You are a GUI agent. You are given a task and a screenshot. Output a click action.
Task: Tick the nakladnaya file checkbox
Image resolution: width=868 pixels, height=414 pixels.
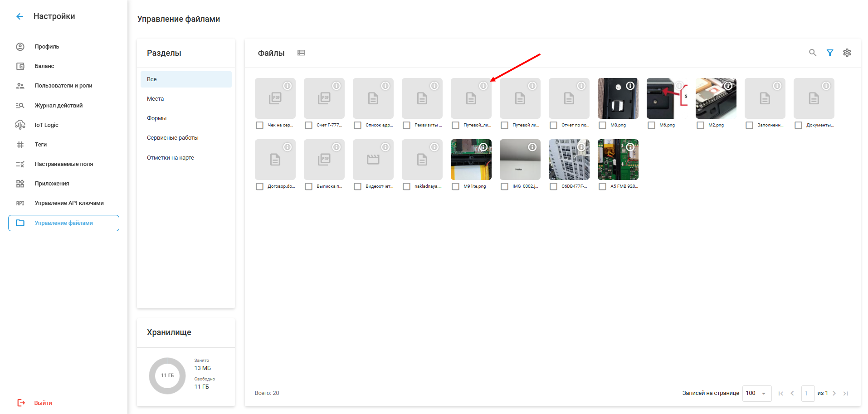406,186
